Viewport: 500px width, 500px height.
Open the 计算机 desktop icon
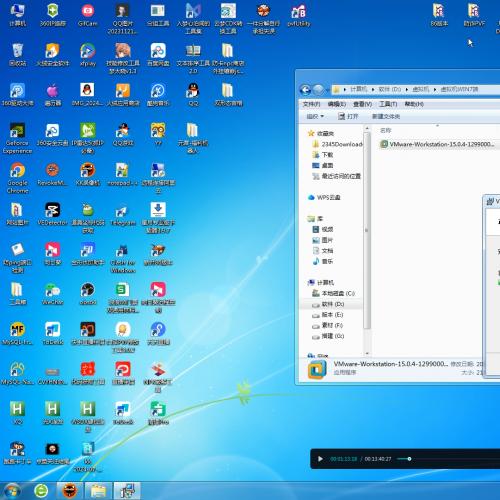pyautogui.click(x=17, y=15)
